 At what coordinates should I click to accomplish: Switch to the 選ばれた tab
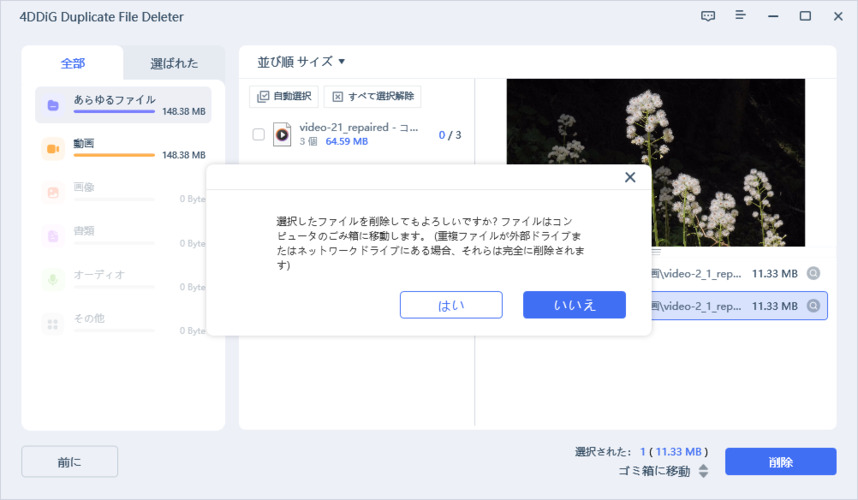tap(174, 63)
